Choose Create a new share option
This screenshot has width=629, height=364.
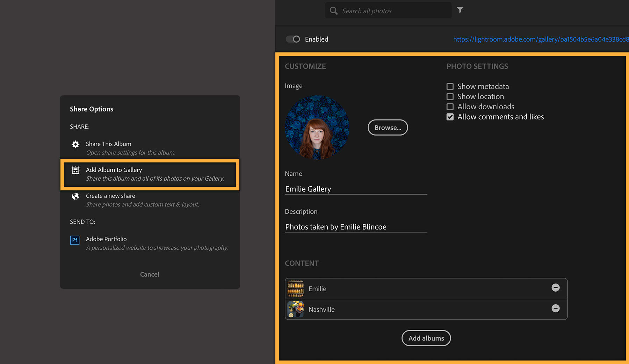110,196
